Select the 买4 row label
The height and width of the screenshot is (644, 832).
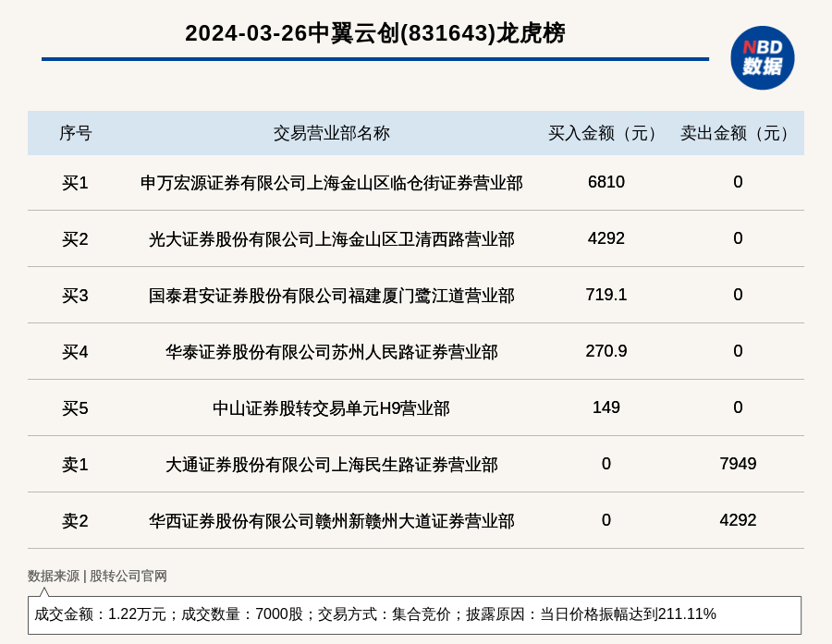(75, 352)
